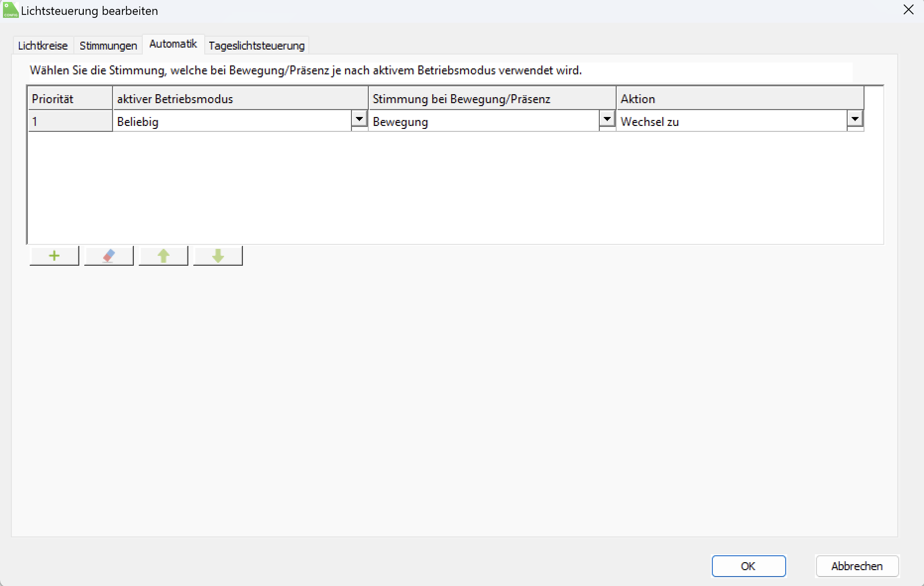Close the Lichtsteuerung bearbeiten window

coord(909,10)
